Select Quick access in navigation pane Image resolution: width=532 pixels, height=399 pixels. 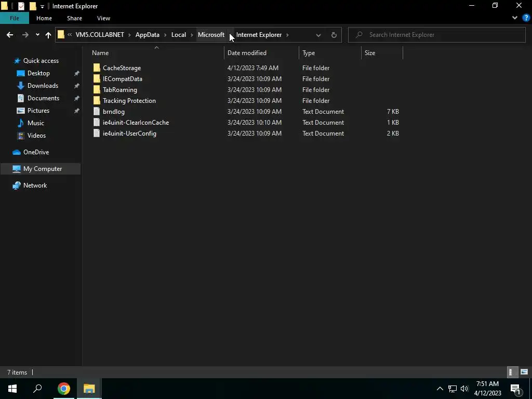[x=41, y=61]
